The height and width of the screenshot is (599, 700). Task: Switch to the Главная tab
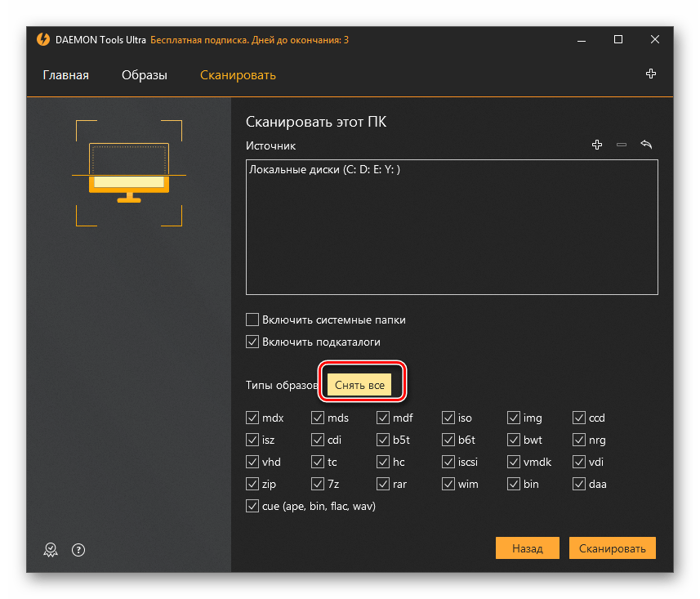coord(65,75)
